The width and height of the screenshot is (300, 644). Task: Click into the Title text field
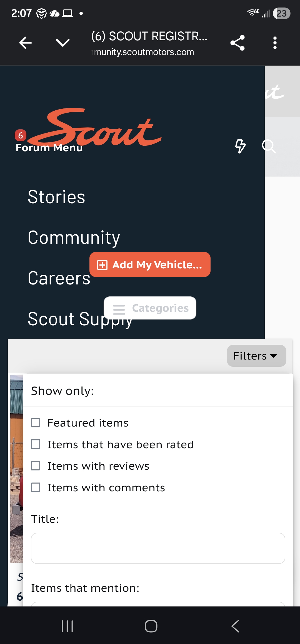pos(158,548)
